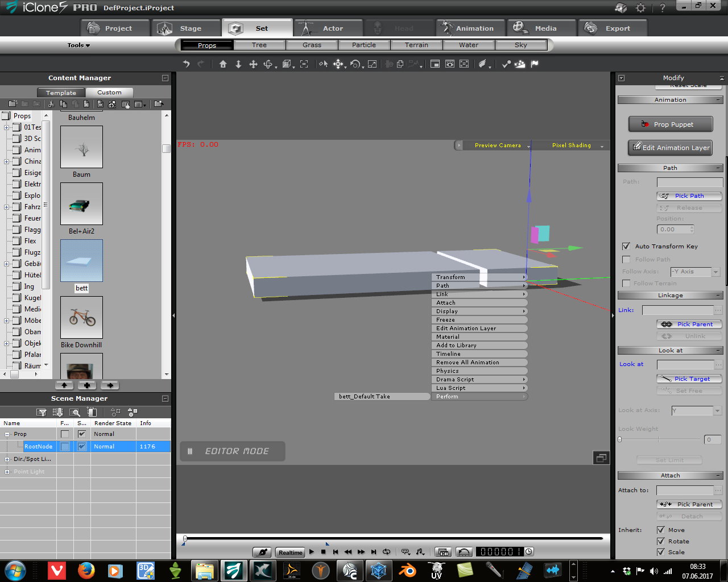Image resolution: width=728 pixels, height=582 pixels.
Task: Switch to the Actor tab
Action: (328, 28)
